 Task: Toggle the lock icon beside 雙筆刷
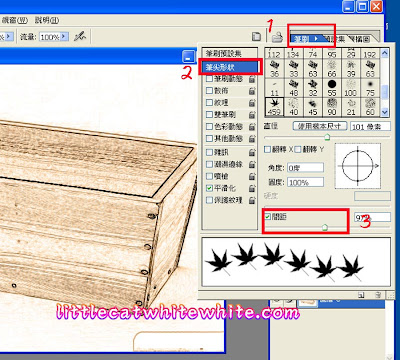252,115
